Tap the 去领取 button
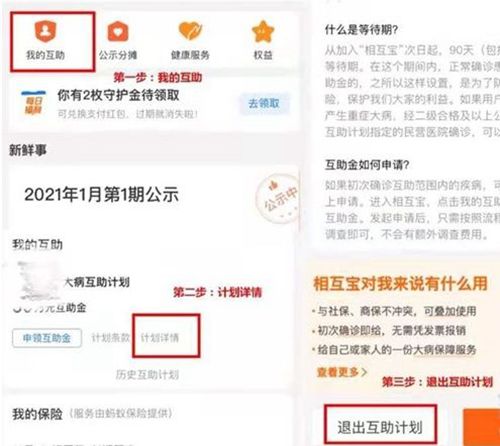500x446 pixels. [264, 103]
